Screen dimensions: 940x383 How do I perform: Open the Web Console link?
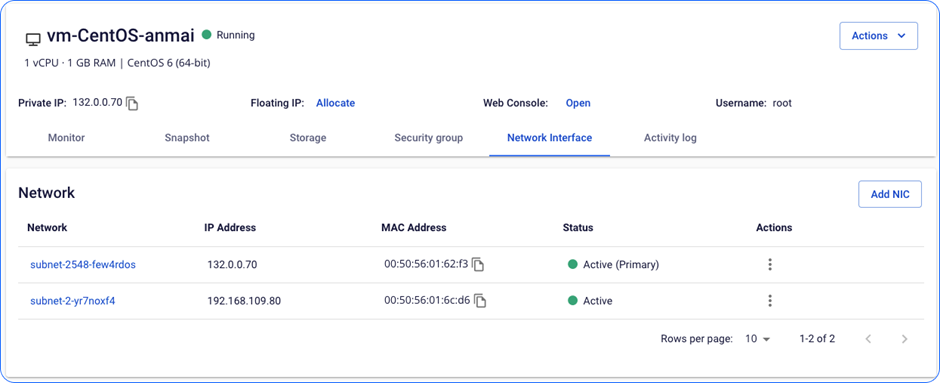coord(578,103)
